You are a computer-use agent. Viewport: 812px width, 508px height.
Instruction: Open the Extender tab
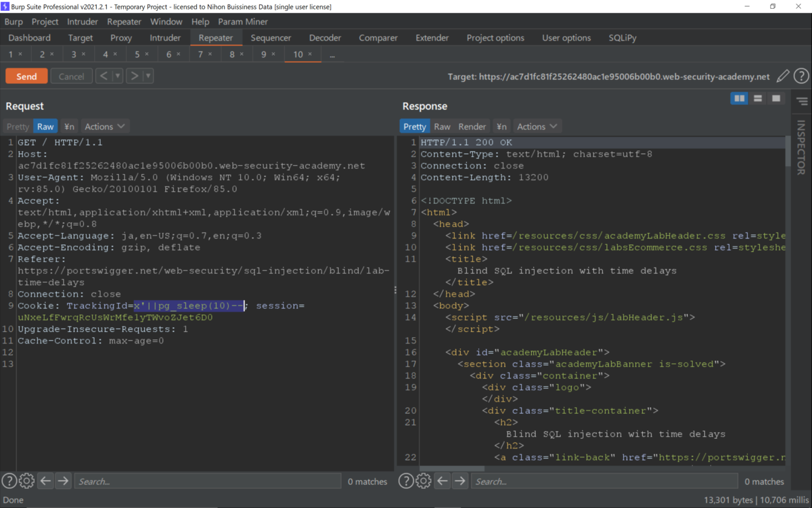432,38
